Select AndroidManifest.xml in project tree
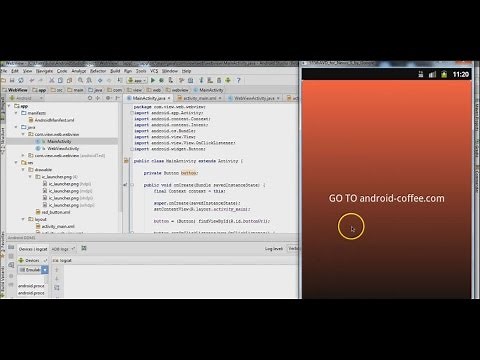This screenshot has height=360, width=480. tap(51, 120)
